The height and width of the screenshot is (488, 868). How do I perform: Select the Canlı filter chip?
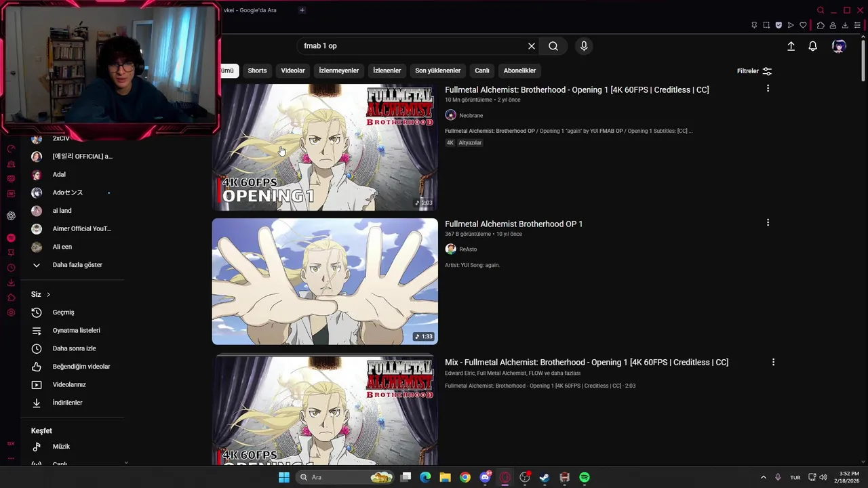(481, 70)
